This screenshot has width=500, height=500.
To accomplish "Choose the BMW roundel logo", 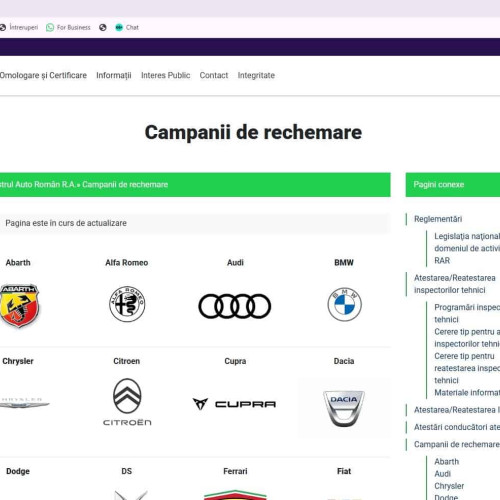I will point(344,304).
